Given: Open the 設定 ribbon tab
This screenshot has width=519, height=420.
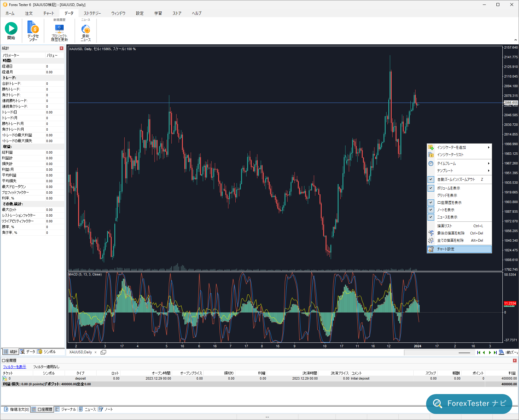Looking at the screenshot, I should (x=140, y=13).
